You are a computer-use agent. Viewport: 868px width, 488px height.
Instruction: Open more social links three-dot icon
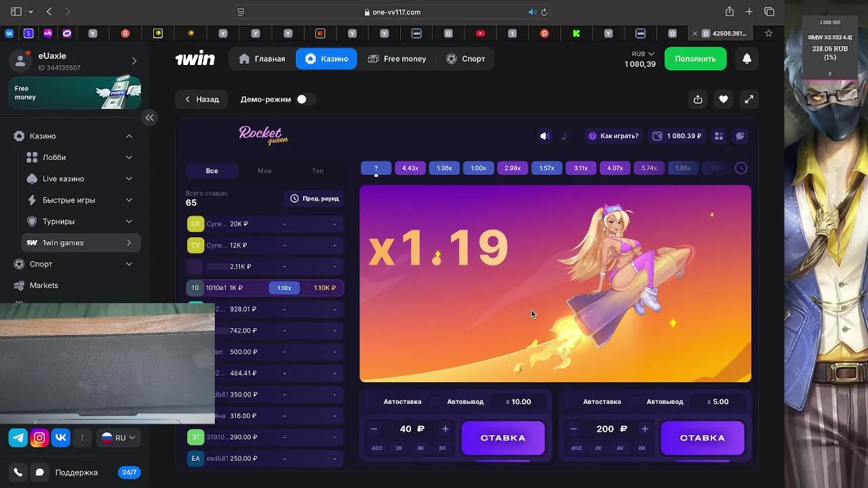82,438
